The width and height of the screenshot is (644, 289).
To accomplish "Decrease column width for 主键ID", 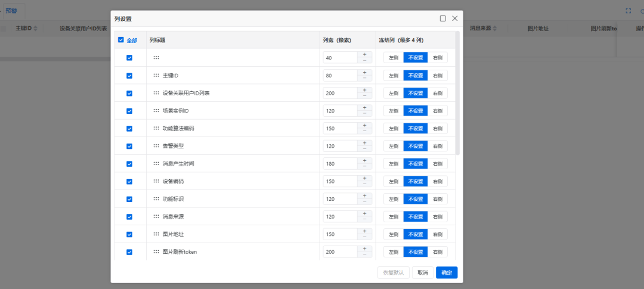I will click(x=365, y=79).
